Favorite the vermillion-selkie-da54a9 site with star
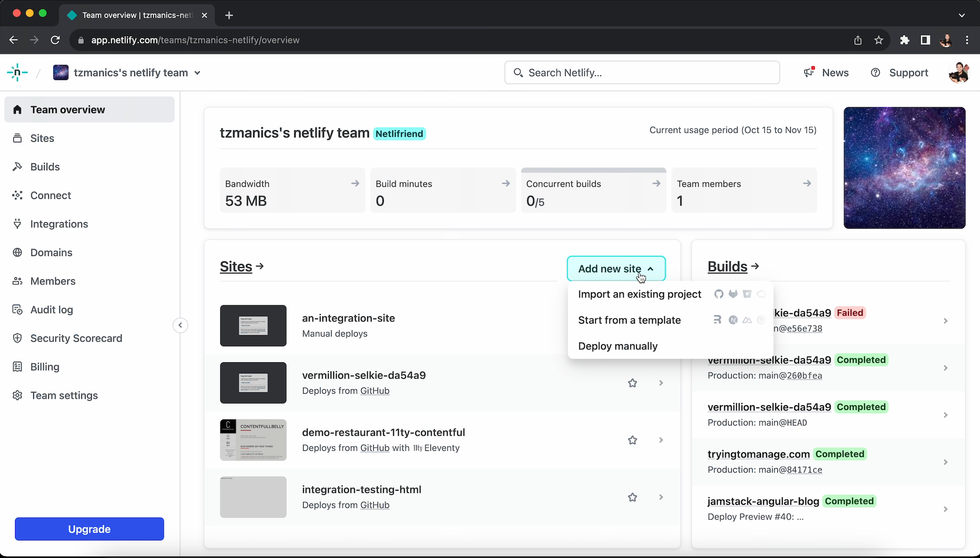This screenshot has height=558, width=980. (x=632, y=383)
